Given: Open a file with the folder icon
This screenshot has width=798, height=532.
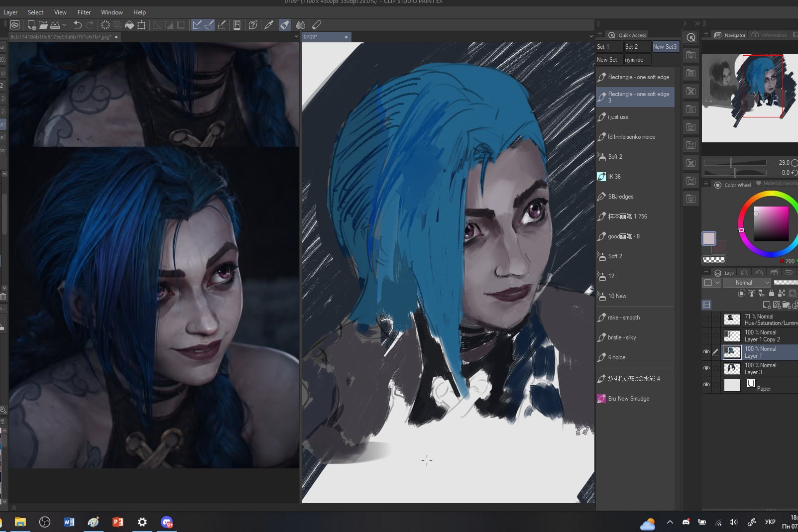Looking at the screenshot, I should coord(43,25).
